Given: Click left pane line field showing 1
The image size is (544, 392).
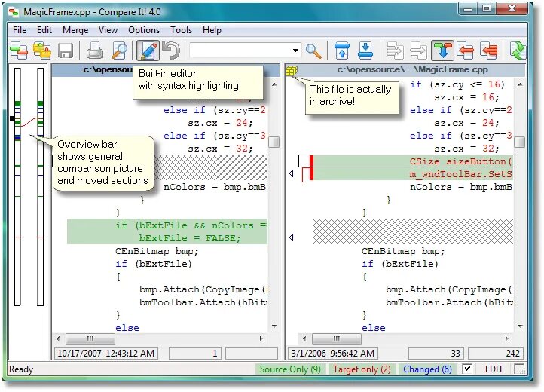Looking at the screenshot, I should coord(195,354).
